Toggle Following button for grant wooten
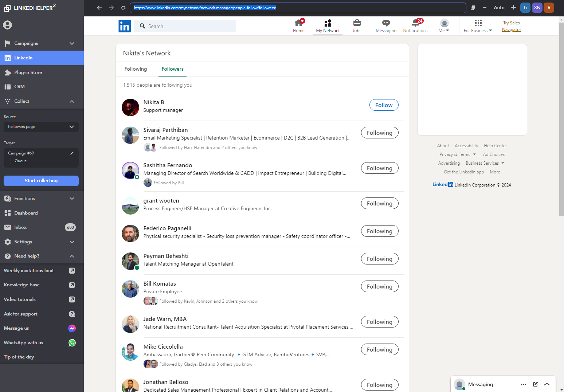 point(379,204)
